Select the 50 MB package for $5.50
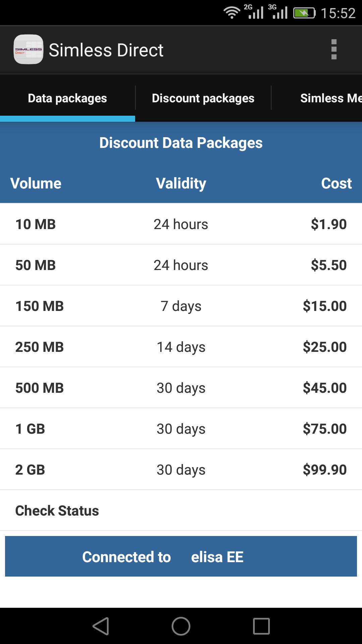 coord(181,265)
